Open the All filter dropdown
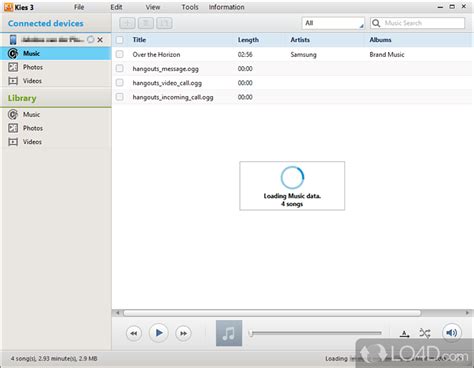Image resolution: width=474 pixels, height=368 pixels. click(333, 23)
